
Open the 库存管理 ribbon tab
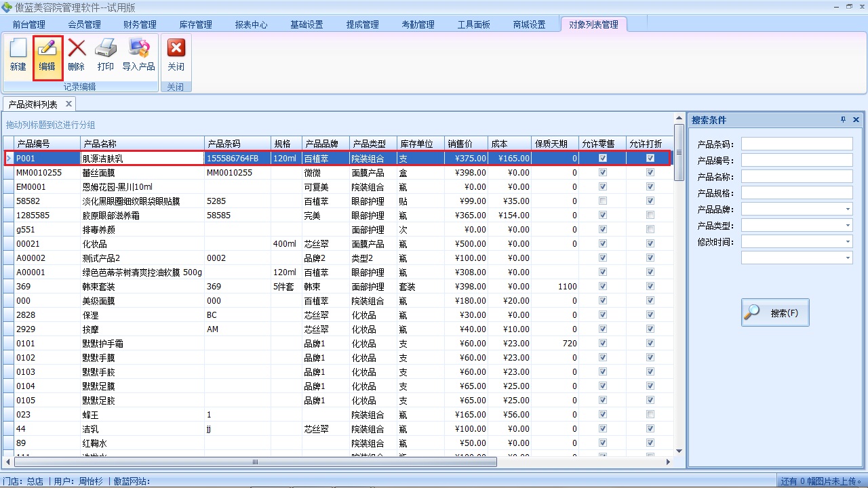pyautogui.click(x=195, y=24)
